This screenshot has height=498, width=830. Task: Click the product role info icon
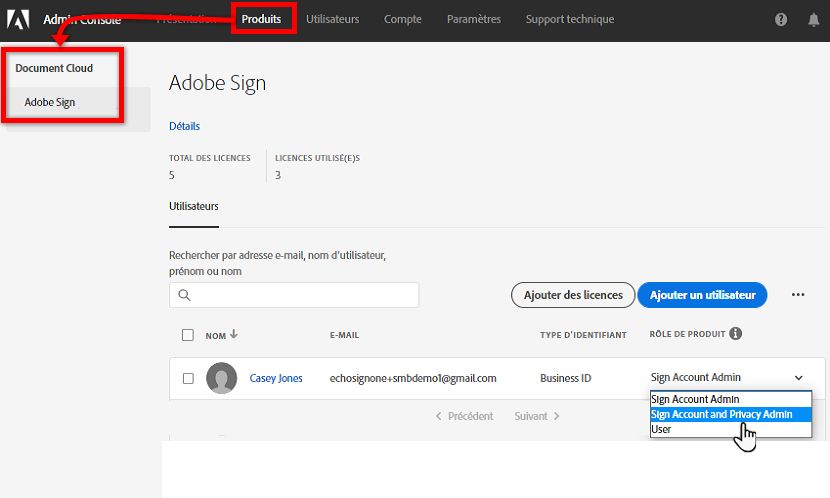coord(736,334)
